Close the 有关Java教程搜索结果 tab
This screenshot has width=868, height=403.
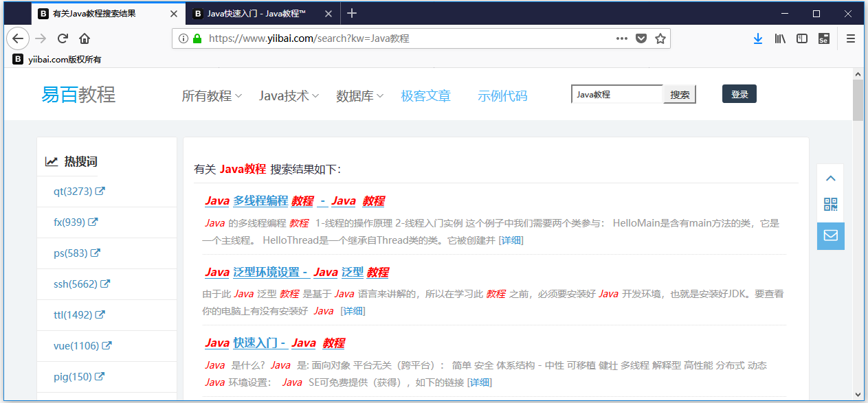[174, 13]
